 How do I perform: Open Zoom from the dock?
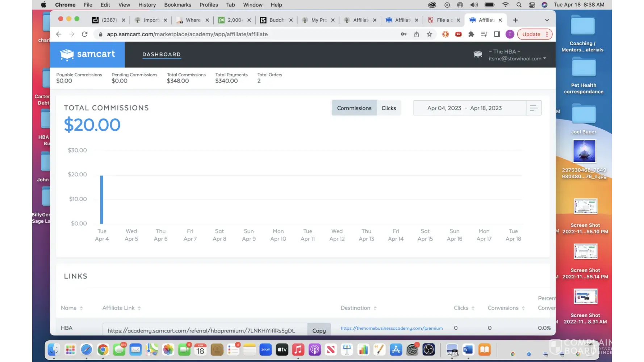[x=265, y=350]
